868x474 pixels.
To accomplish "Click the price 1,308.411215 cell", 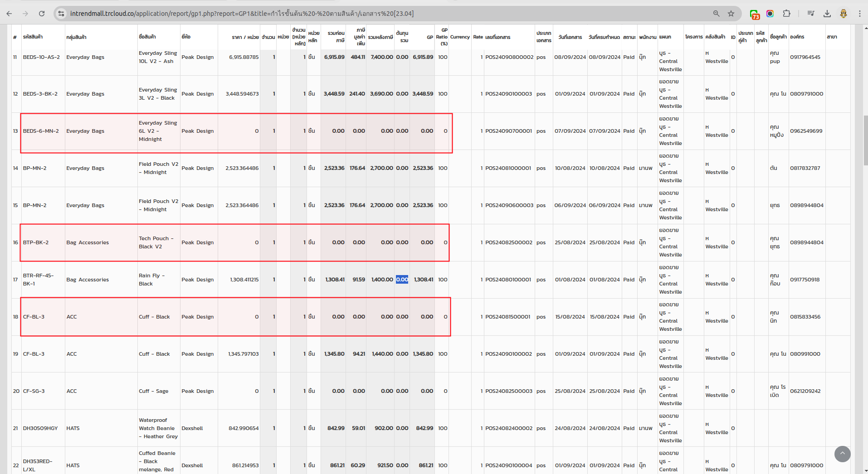I will [244, 280].
